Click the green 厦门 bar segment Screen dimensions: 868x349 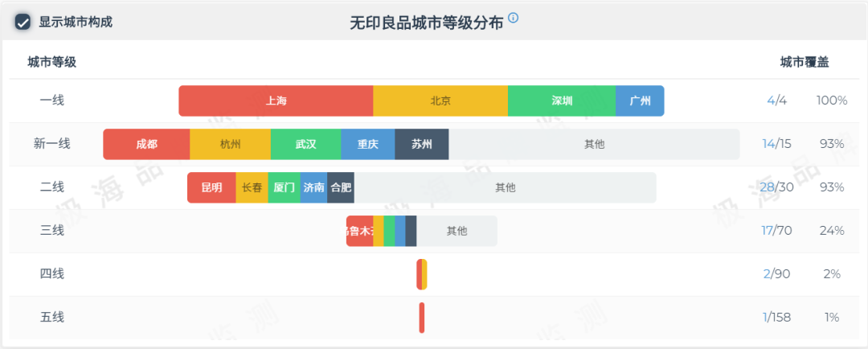[284, 187]
